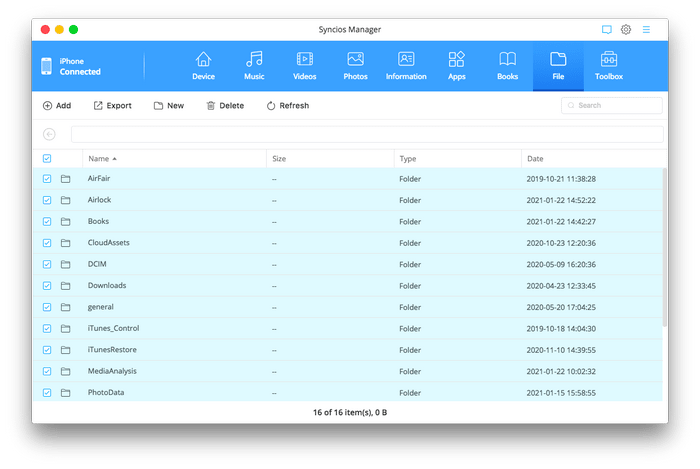Uncheck the DCIM folder checkbox

click(47, 265)
